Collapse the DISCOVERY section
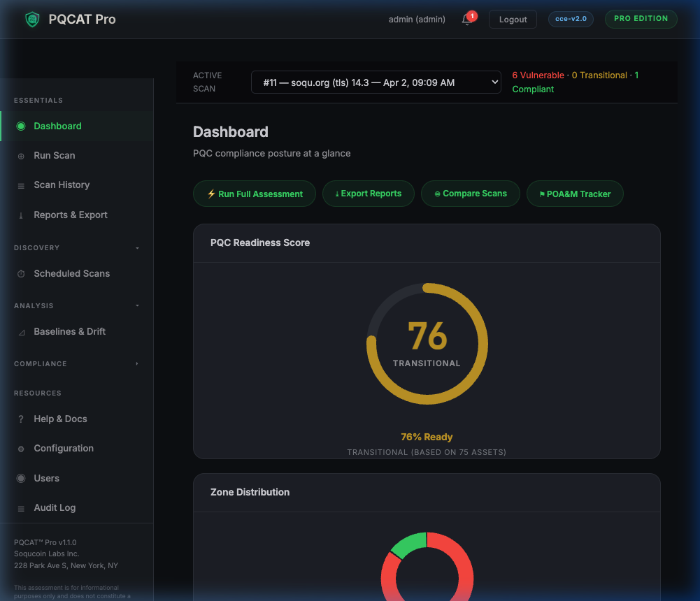The image size is (700, 601). (x=136, y=247)
